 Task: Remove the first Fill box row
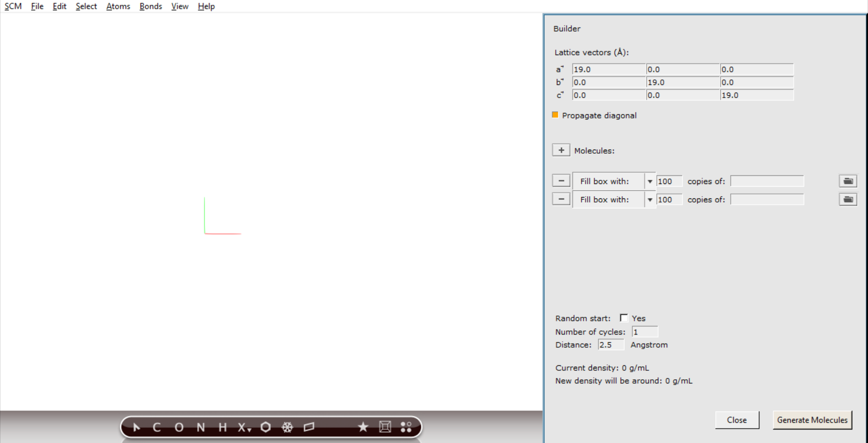click(561, 181)
